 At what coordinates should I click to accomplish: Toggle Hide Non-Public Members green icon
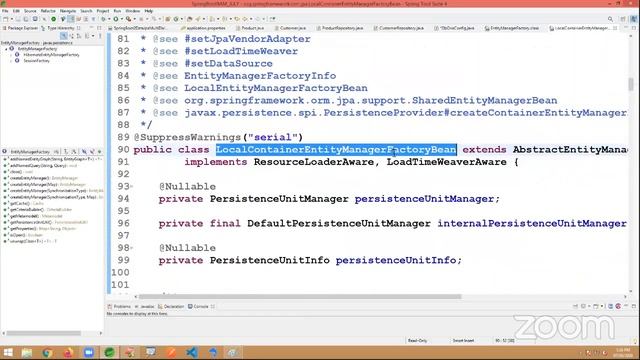click(100, 151)
